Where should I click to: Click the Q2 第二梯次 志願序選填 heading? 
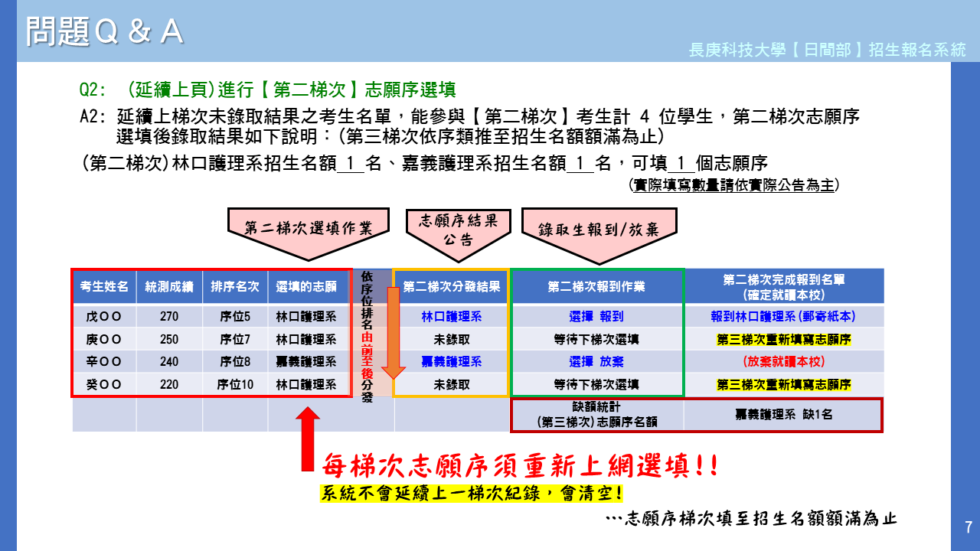point(268,90)
